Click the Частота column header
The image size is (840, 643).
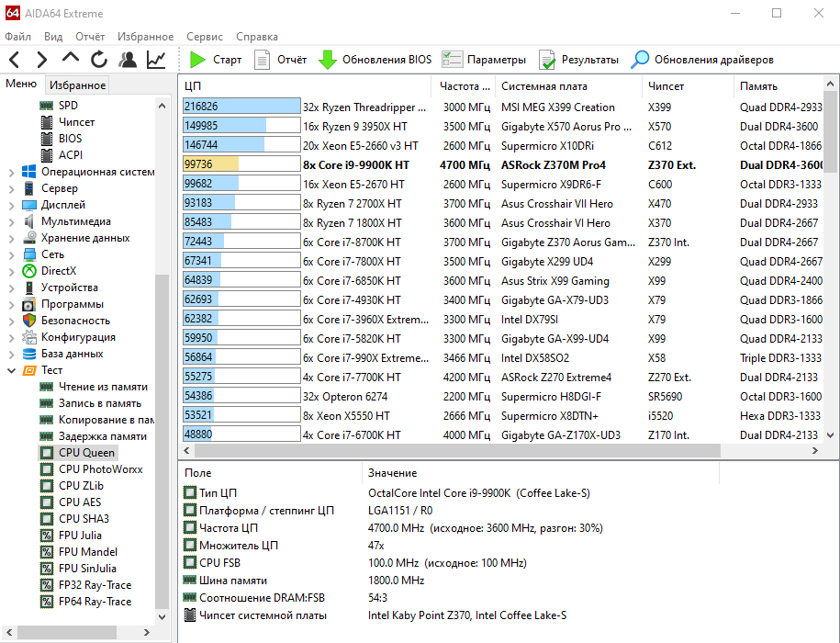(461, 85)
